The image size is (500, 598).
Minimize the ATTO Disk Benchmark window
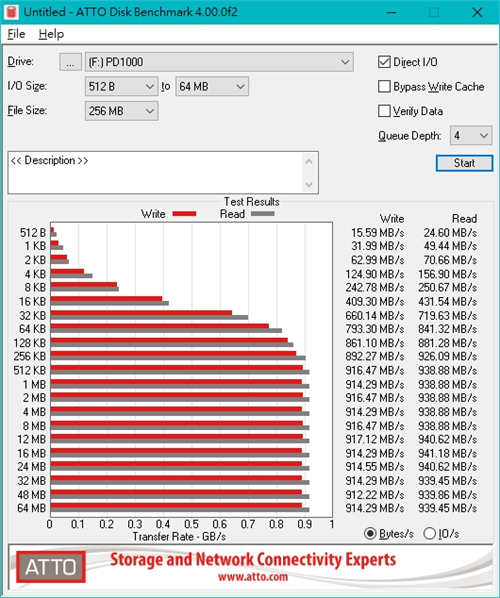[391, 12]
